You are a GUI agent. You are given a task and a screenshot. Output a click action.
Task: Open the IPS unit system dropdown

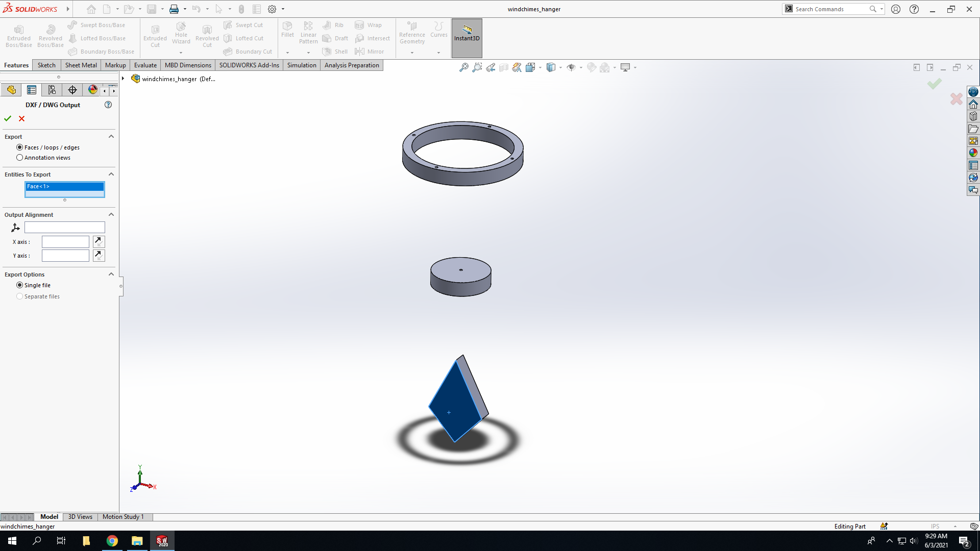[x=955, y=527]
